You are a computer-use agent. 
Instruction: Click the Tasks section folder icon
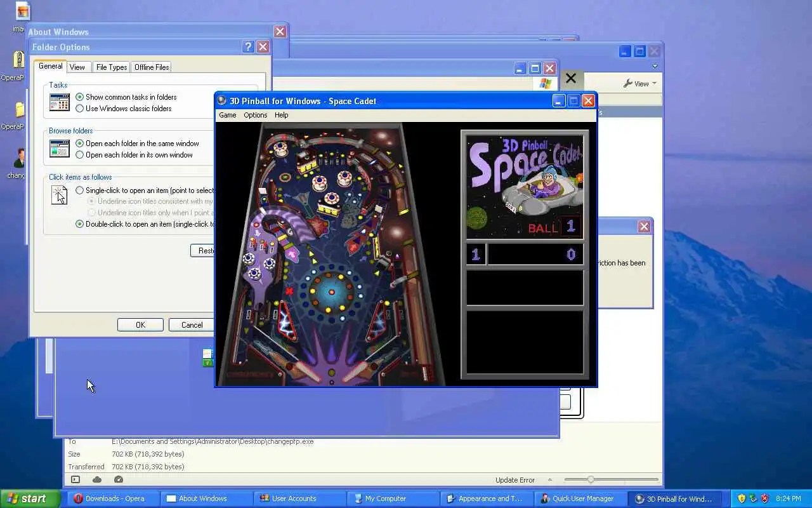(60, 102)
